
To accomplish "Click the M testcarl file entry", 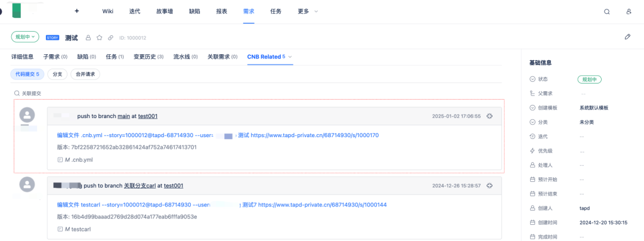I will 78,228.
